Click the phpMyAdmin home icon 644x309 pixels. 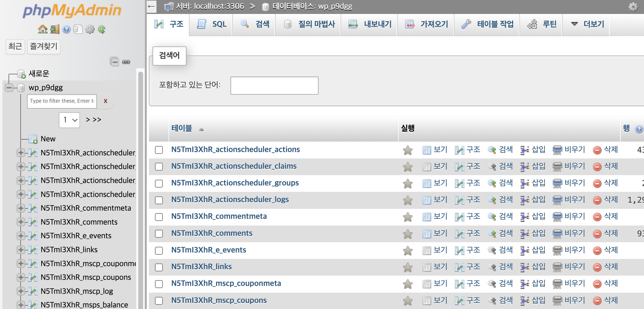42,29
